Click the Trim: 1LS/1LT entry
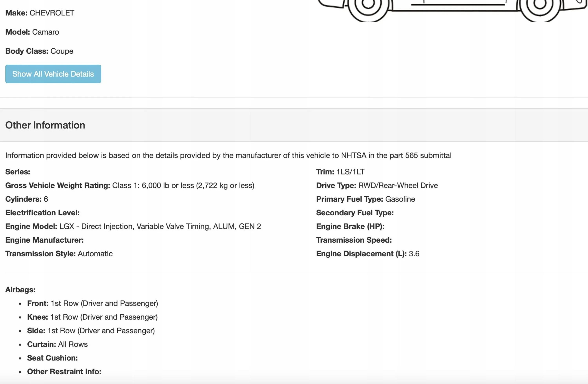 (340, 172)
